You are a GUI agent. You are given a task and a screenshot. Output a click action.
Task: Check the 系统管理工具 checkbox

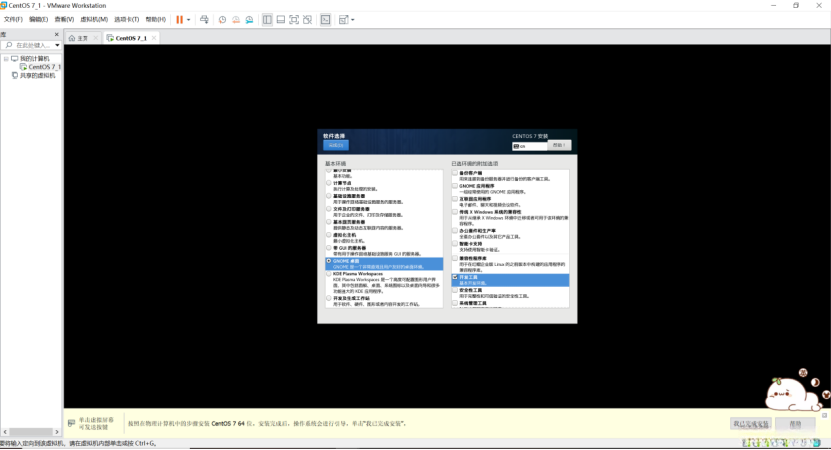click(455, 303)
